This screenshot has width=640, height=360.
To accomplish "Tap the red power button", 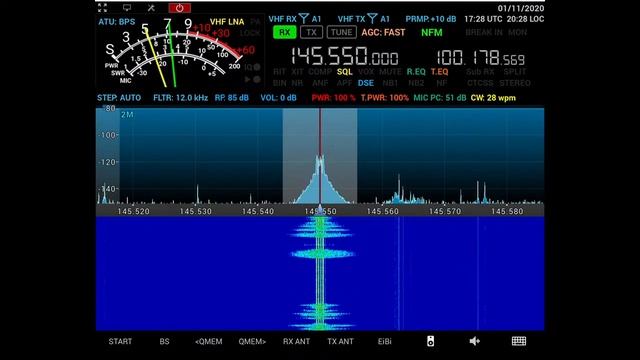I will (x=179, y=8).
